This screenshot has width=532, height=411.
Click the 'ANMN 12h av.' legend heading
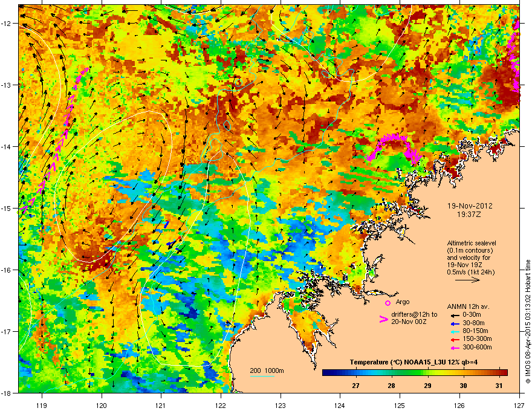468,306
